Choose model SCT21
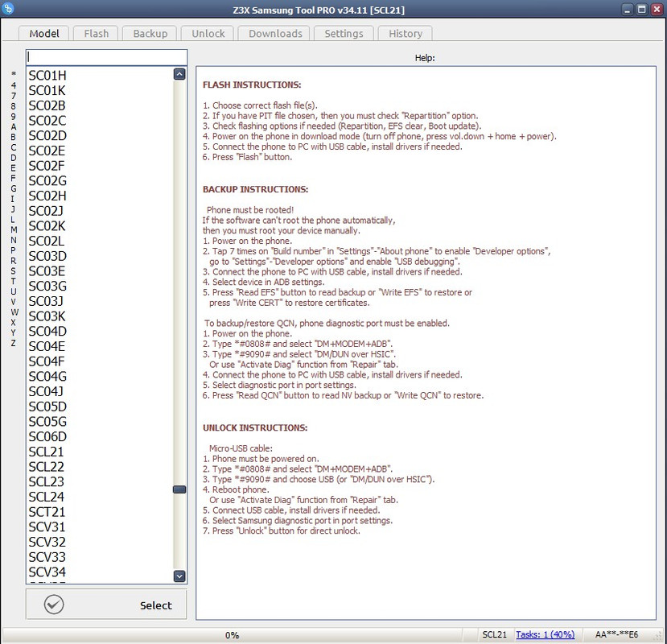This screenshot has width=667, height=644. [100, 512]
